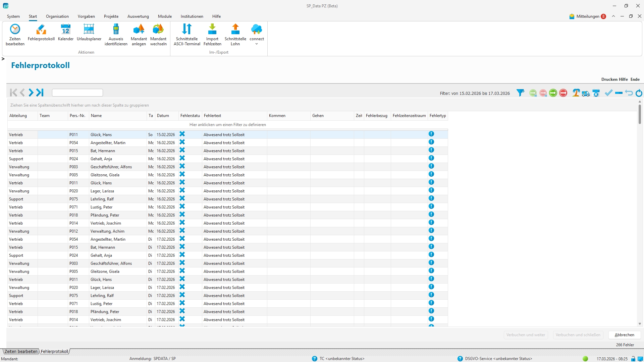
Task: Click the refresh arrow icon
Action: coord(639,93)
